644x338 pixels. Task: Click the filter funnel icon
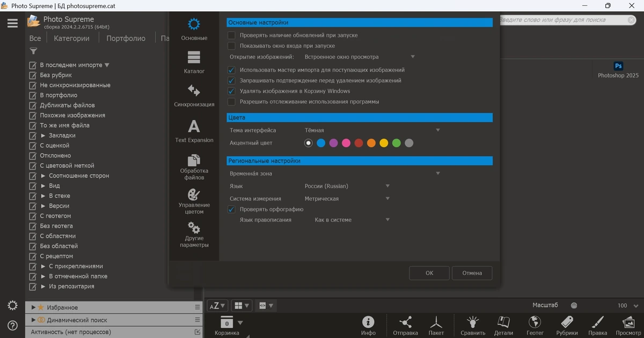[x=33, y=51]
